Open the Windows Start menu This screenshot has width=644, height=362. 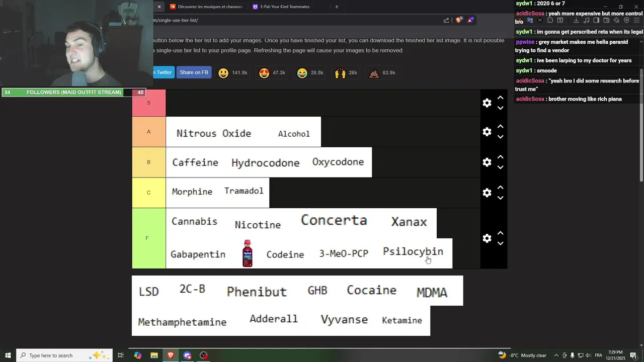8,355
